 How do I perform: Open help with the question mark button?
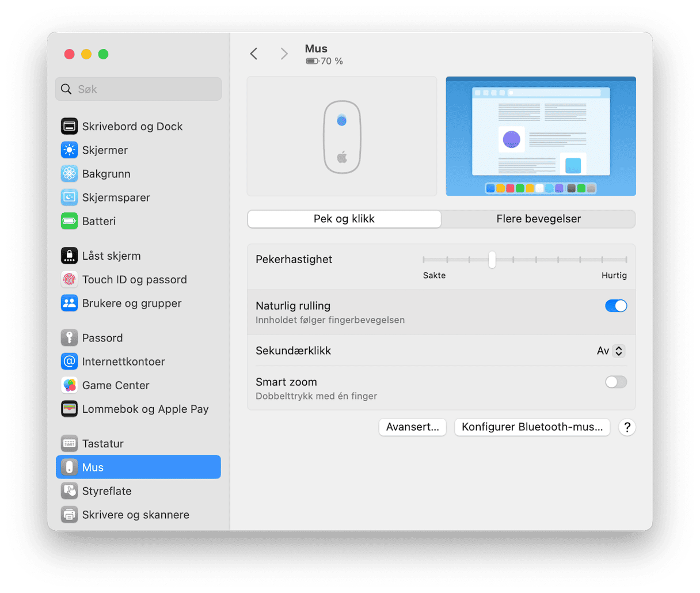[x=627, y=427]
